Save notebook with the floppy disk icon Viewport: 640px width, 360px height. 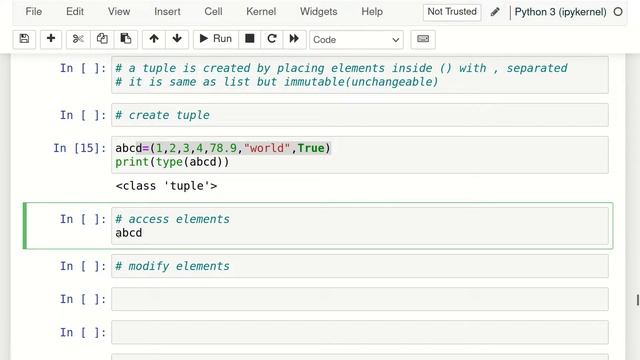coord(24,39)
